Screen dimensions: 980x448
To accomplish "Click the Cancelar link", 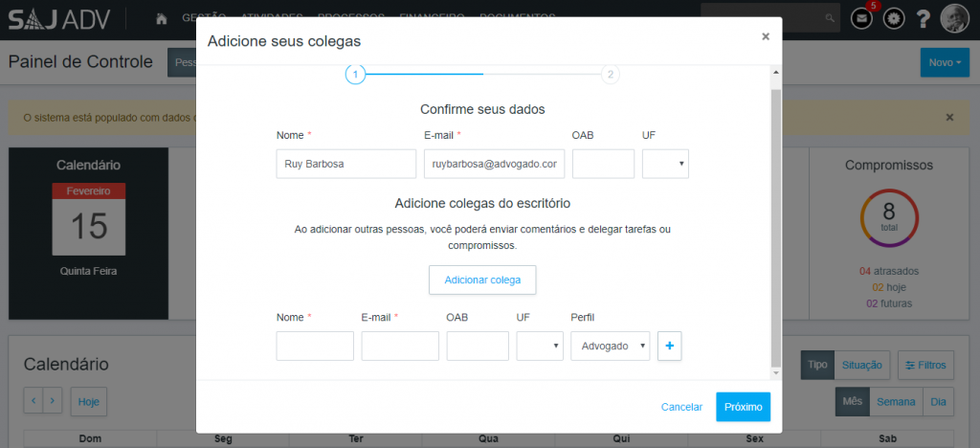I will [x=681, y=407].
